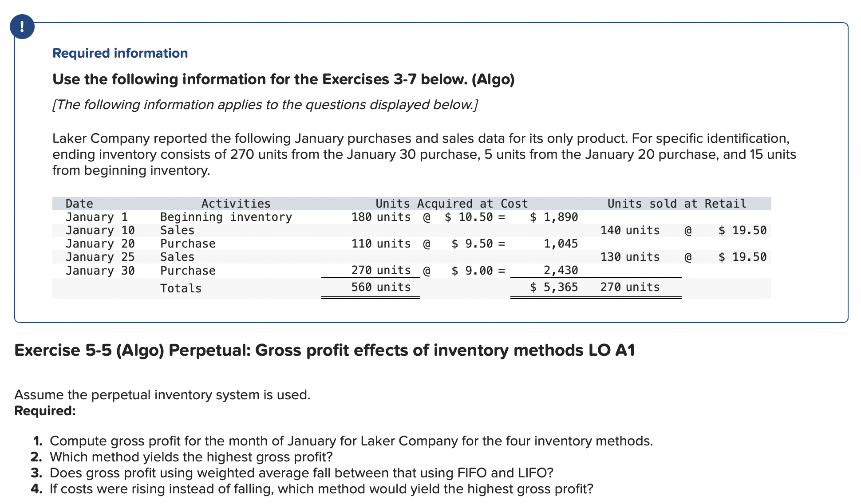The image size is (861, 504).
Task: Click the $ 5,365 total cost value
Action: pyautogui.click(x=554, y=287)
